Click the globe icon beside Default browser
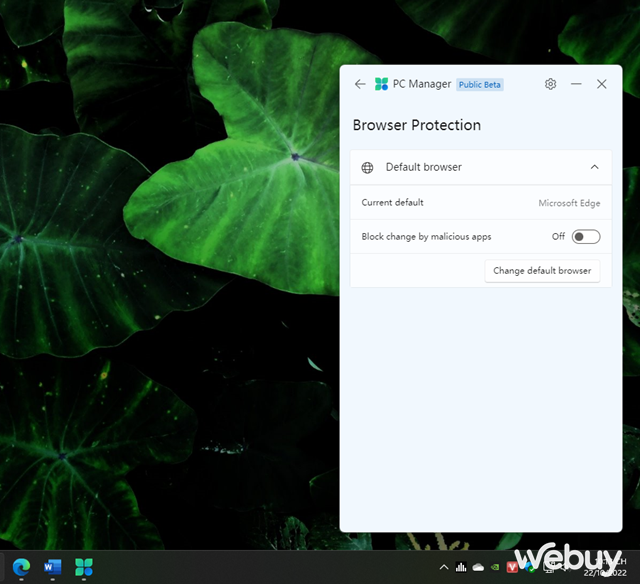The width and height of the screenshot is (640, 584). [367, 167]
